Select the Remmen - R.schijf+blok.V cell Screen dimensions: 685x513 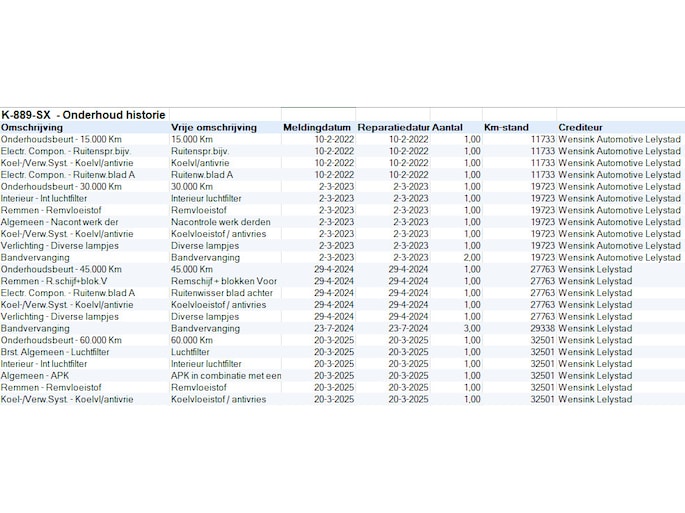click(x=54, y=282)
